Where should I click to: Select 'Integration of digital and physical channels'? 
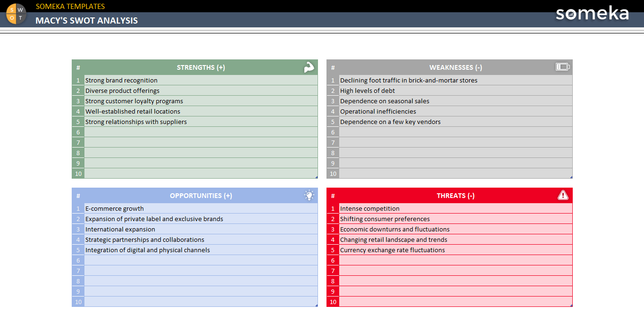(x=201, y=250)
